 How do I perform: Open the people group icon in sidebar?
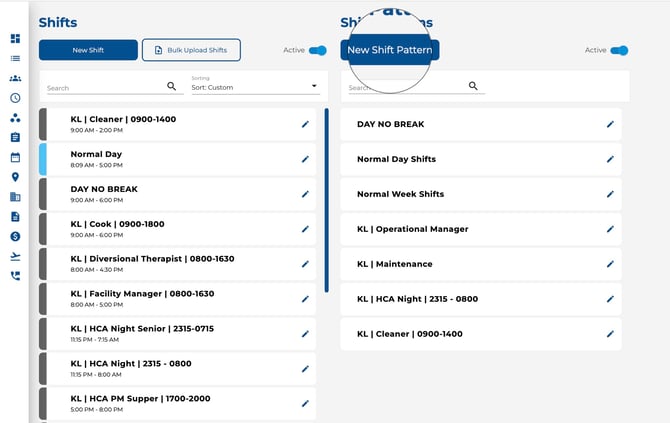pyautogui.click(x=15, y=78)
